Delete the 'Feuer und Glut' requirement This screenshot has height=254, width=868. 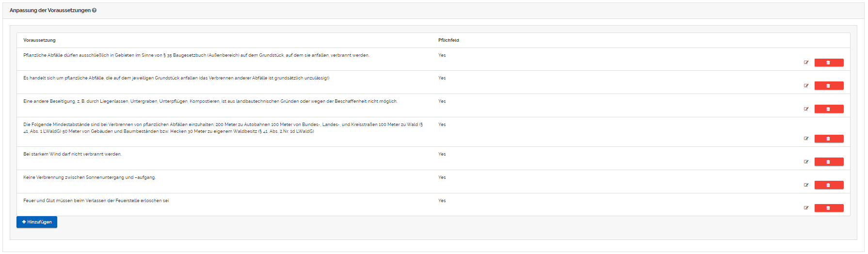tap(829, 208)
